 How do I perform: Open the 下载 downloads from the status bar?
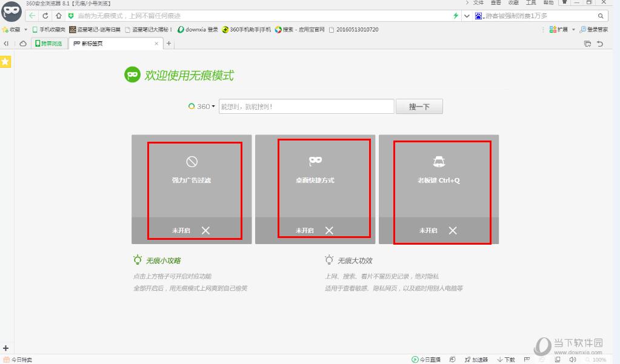504,359
